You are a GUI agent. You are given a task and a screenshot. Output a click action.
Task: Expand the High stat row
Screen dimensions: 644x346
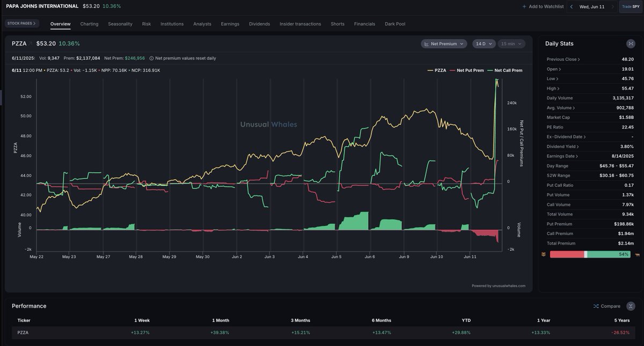pyautogui.click(x=553, y=88)
